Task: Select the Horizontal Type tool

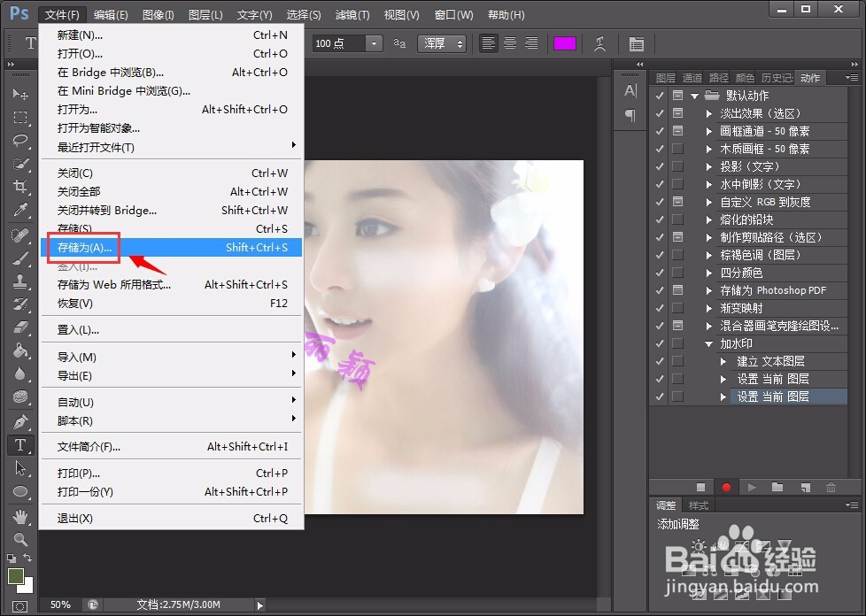Action: click(20, 445)
